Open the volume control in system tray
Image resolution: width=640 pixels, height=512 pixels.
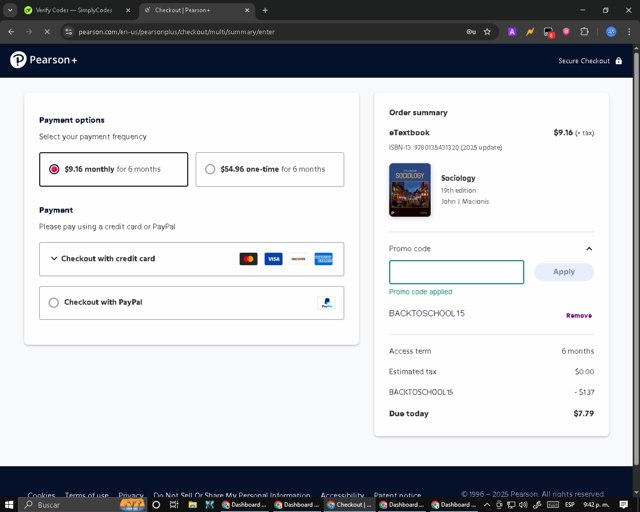click(x=523, y=505)
